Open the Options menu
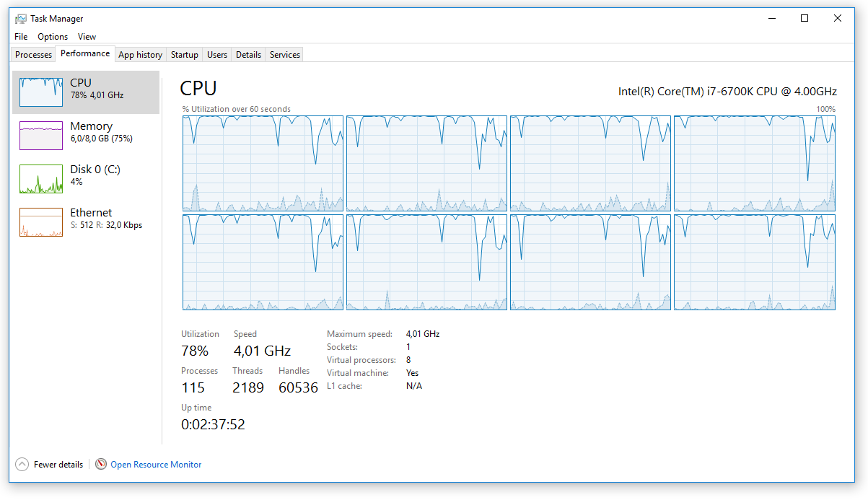 [53, 37]
